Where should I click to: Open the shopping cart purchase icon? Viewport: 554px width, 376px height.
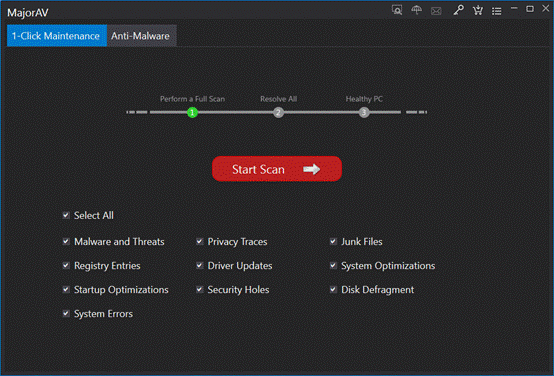478,10
